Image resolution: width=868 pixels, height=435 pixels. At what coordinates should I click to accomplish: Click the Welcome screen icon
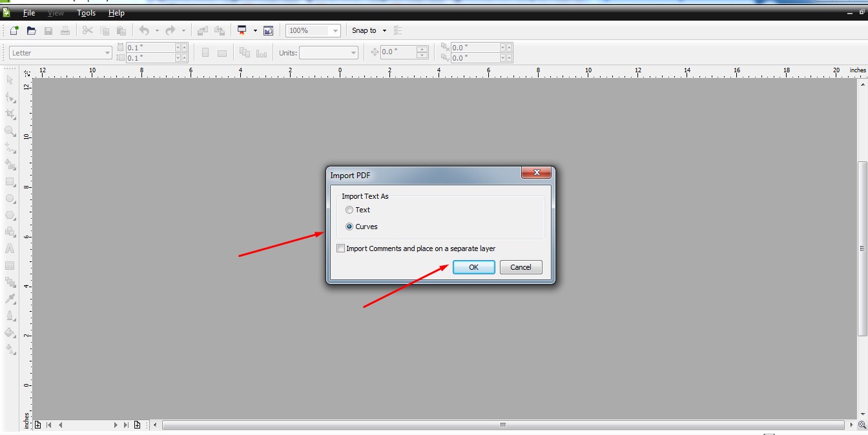pos(268,30)
